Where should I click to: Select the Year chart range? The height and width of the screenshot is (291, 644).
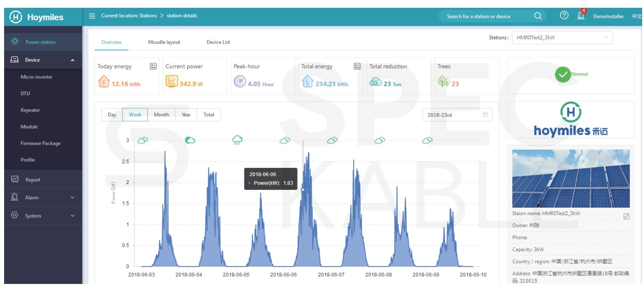186,115
